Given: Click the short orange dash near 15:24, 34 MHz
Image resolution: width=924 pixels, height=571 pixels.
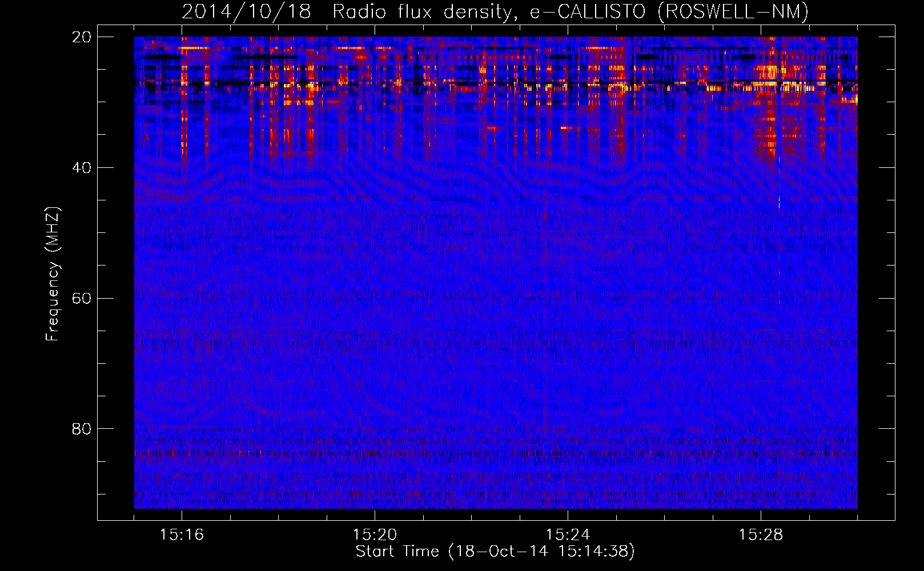Looking at the screenshot, I should (x=567, y=128).
